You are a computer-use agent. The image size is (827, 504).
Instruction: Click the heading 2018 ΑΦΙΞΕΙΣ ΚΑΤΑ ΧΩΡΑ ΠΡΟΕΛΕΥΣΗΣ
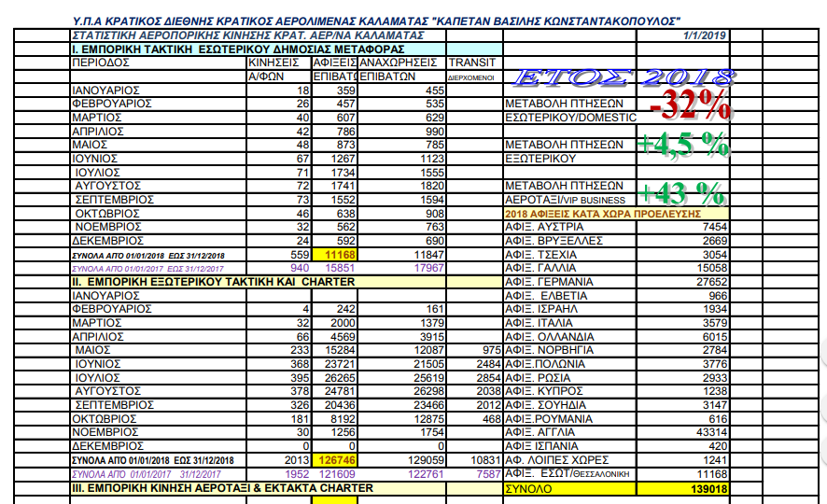click(x=603, y=214)
